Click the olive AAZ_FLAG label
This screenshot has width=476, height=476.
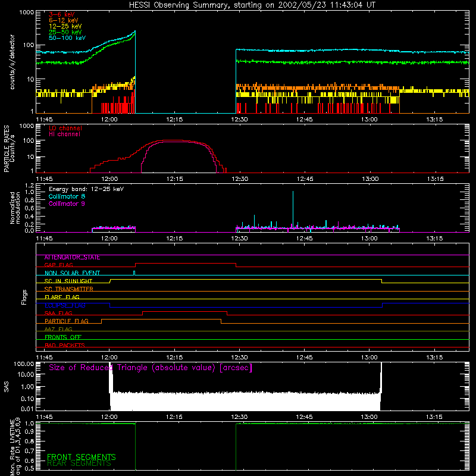(58, 329)
